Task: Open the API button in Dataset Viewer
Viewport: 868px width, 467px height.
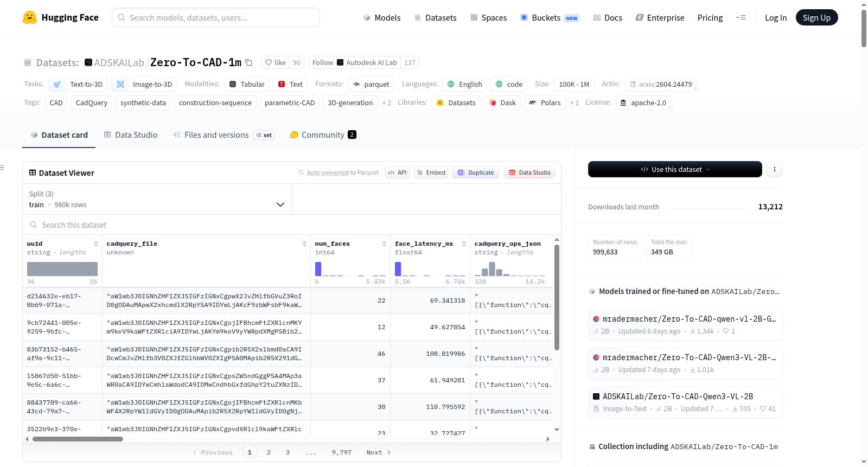Action: (397, 172)
